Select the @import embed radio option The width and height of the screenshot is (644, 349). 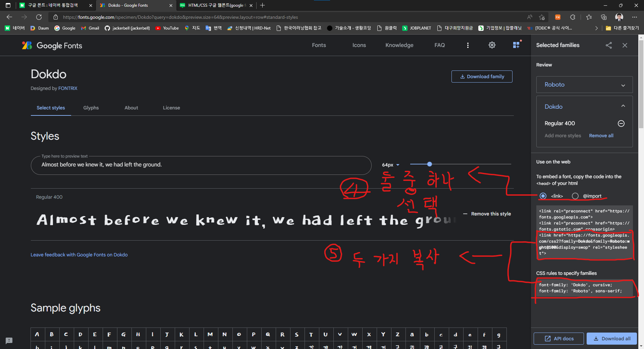(x=575, y=196)
